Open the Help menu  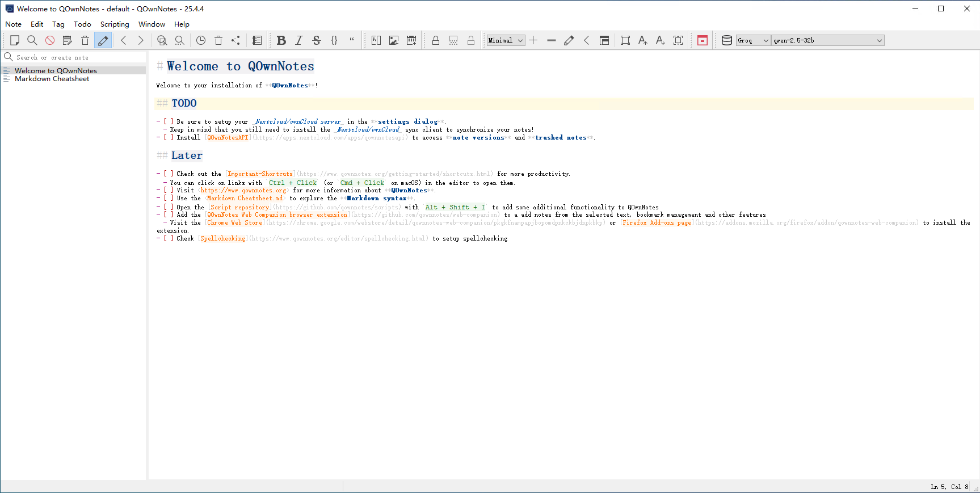(182, 24)
